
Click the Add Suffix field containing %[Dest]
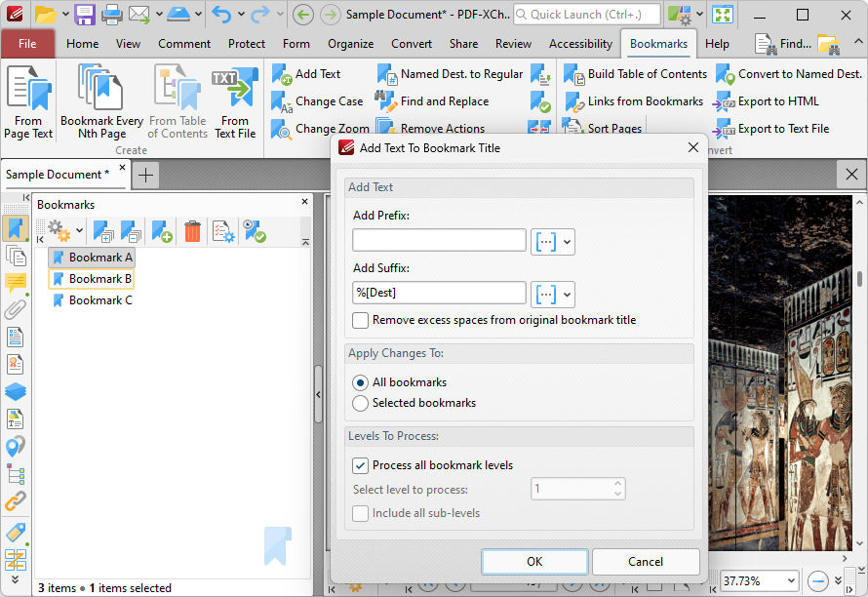pos(439,293)
